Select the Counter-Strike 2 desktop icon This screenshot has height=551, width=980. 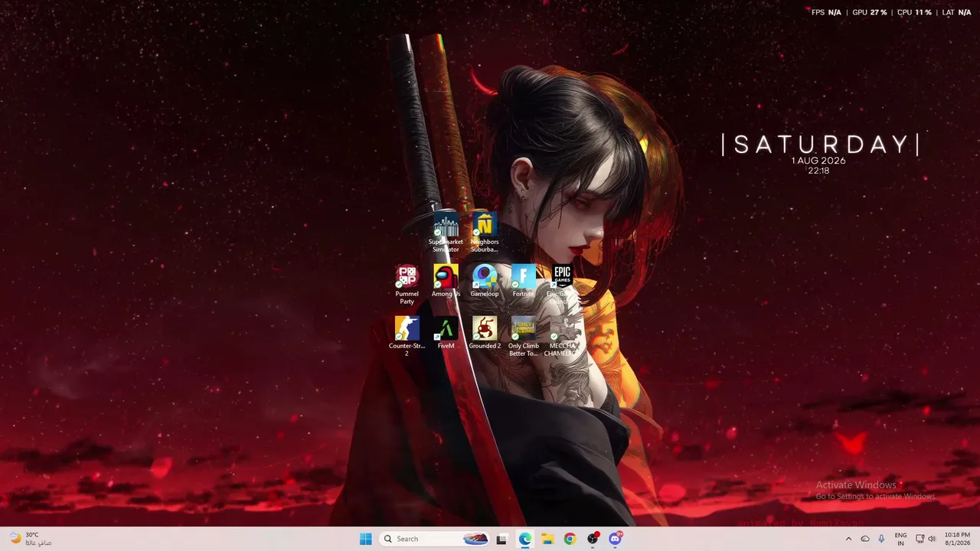point(407,337)
